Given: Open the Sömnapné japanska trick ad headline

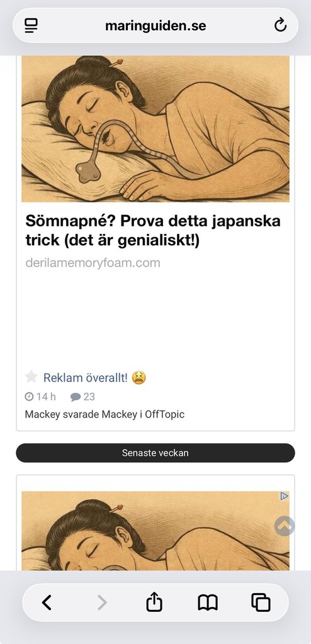Looking at the screenshot, I should (153, 231).
